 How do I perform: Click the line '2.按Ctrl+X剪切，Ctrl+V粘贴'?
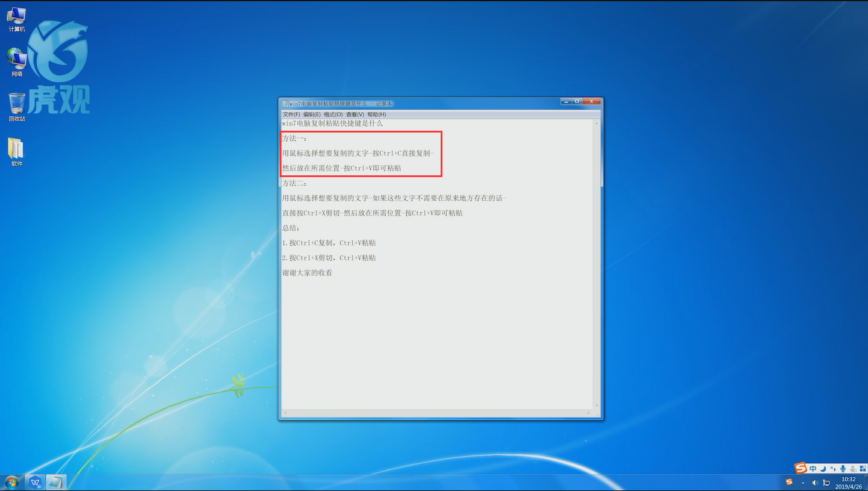tap(329, 258)
